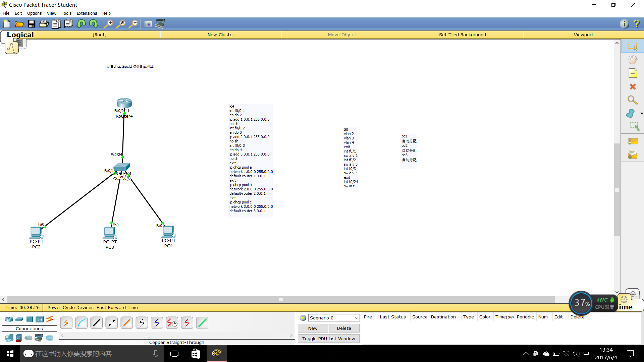Screen dimensions: 644x362
Task: Click Toggle PDU List Window
Action: [x=329, y=339]
